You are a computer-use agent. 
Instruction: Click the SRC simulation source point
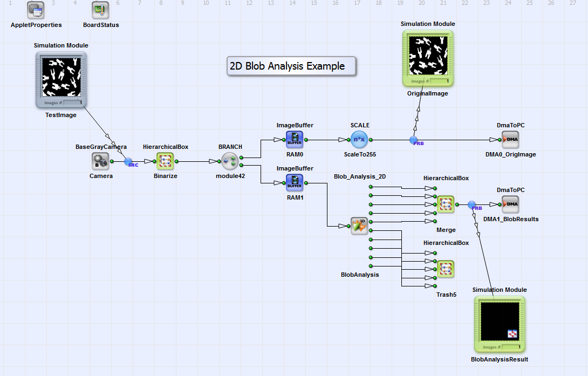point(128,161)
